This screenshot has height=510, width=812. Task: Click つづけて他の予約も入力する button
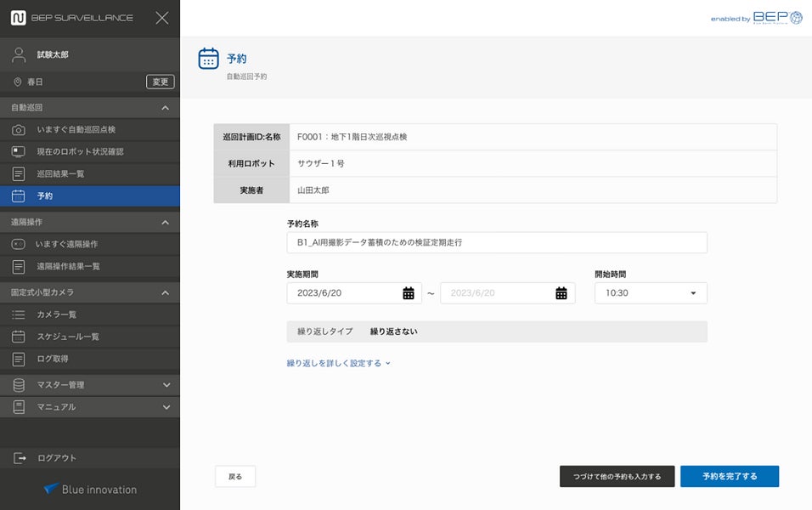tap(617, 476)
